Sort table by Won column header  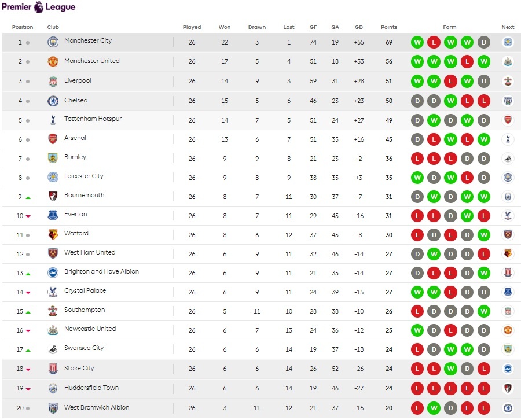pyautogui.click(x=225, y=27)
